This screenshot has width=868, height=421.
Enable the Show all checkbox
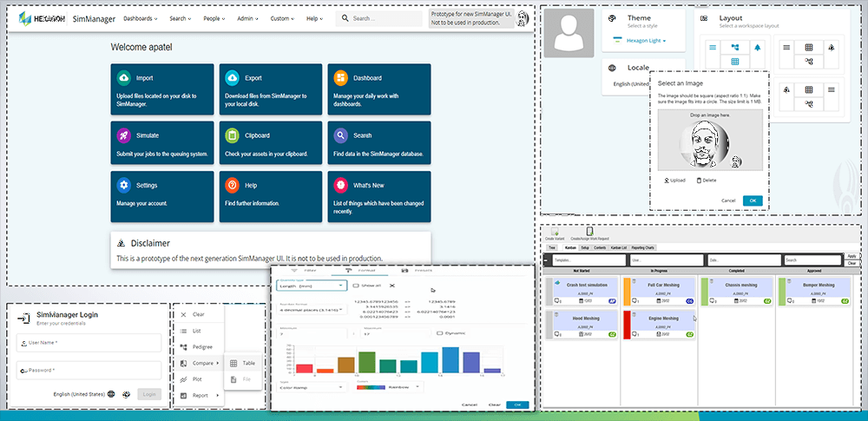[356, 286]
